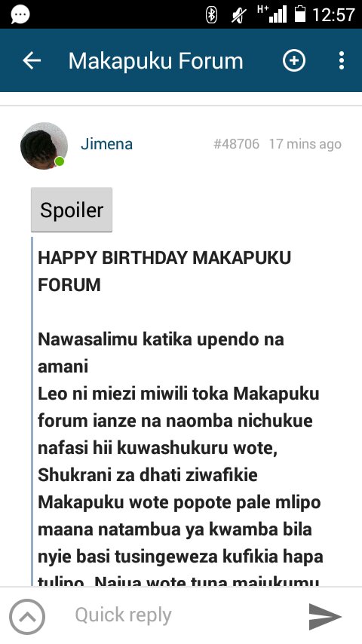Open the messaging notification icon in status bar

(20, 15)
